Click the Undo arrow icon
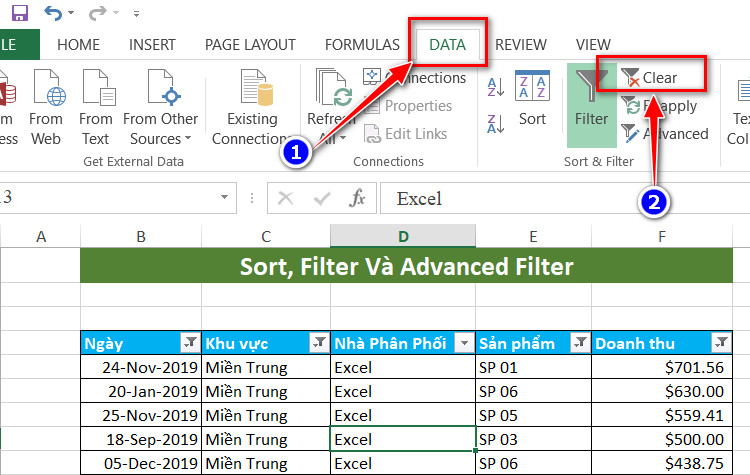 coord(52,13)
